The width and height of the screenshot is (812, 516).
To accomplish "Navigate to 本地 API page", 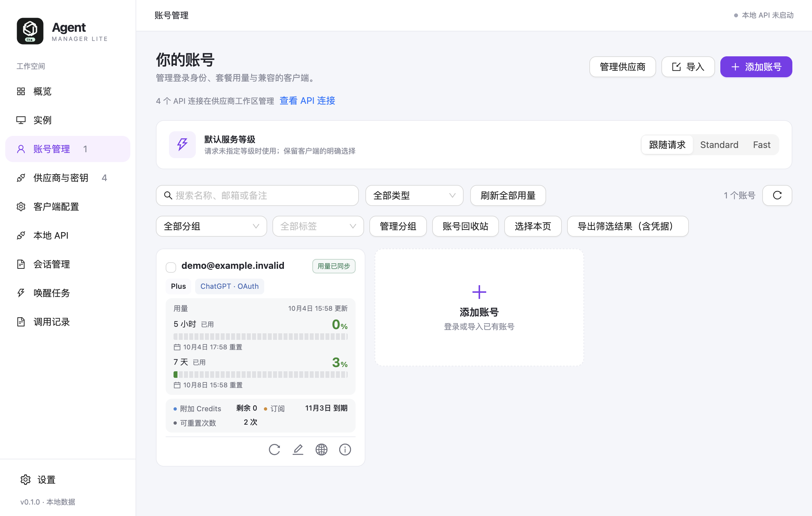I will [68, 235].
